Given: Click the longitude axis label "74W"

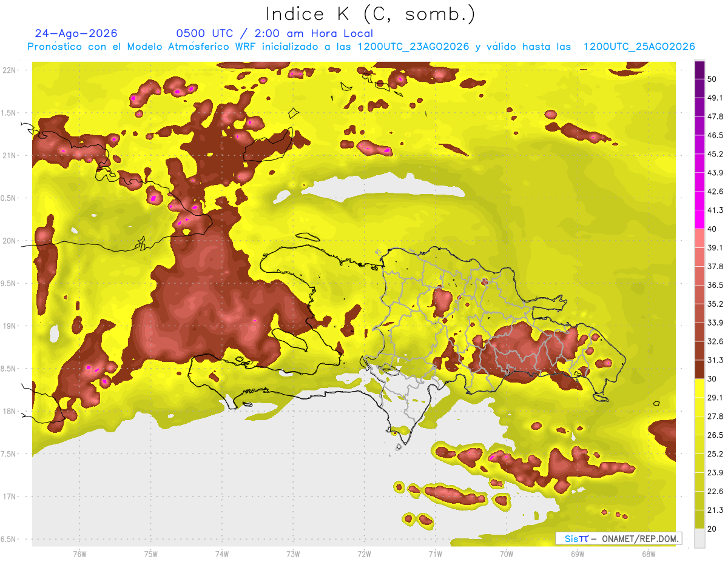Looking at the screenshot, I should coord(222,554).
